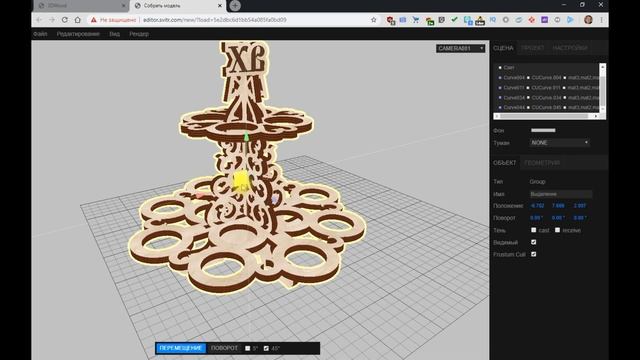Click the browser back arrow
640x360 pixels.
pyautogui.click(x=39, y=20)
